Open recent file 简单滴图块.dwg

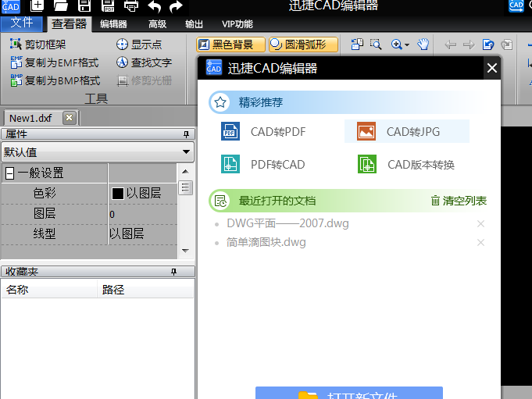click(x=266, y=242)
